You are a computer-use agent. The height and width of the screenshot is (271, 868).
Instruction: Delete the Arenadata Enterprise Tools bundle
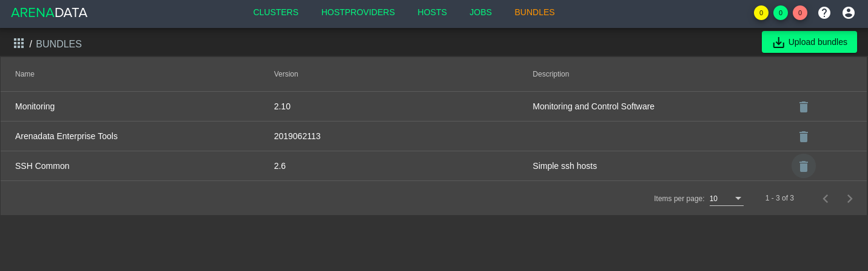pyautogui.click(x=804, y=137)
